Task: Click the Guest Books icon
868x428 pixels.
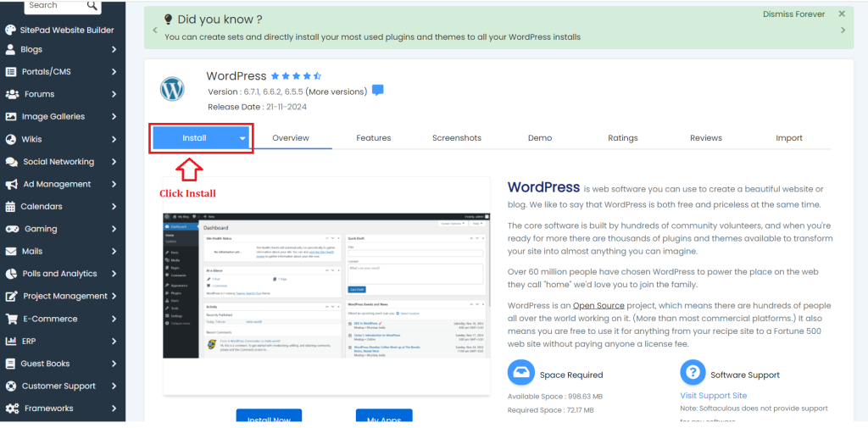Action: (x=10, y=364)
